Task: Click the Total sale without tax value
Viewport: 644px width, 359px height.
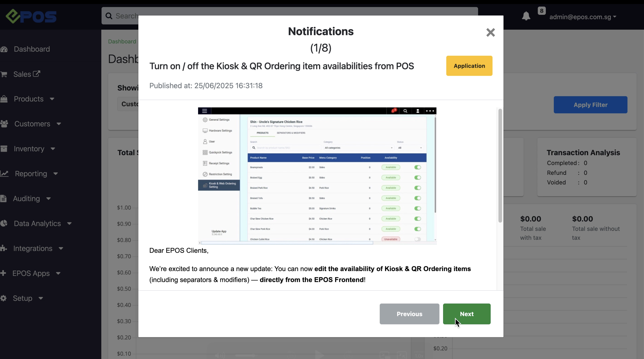Action: [x=582, y=219]
